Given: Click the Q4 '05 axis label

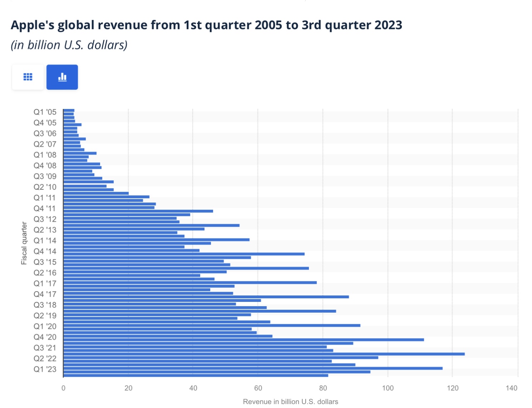Looking at the screenshot, I should point(45,123).
